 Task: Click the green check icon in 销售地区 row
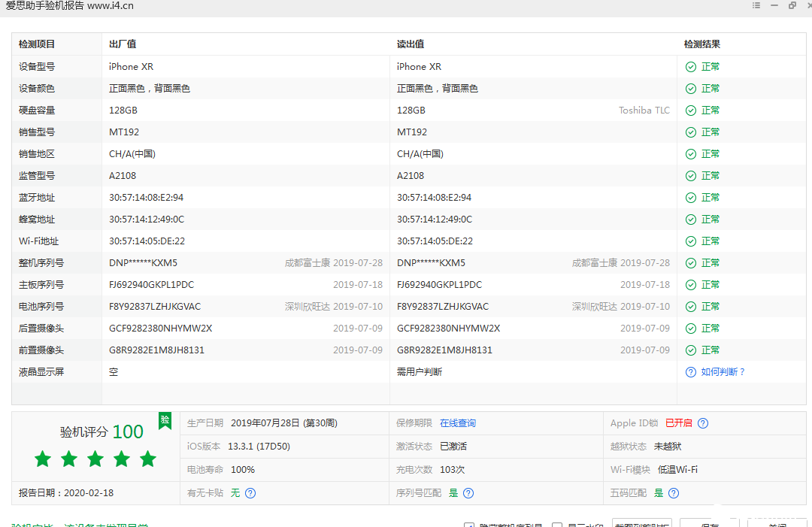pos(691,154)
